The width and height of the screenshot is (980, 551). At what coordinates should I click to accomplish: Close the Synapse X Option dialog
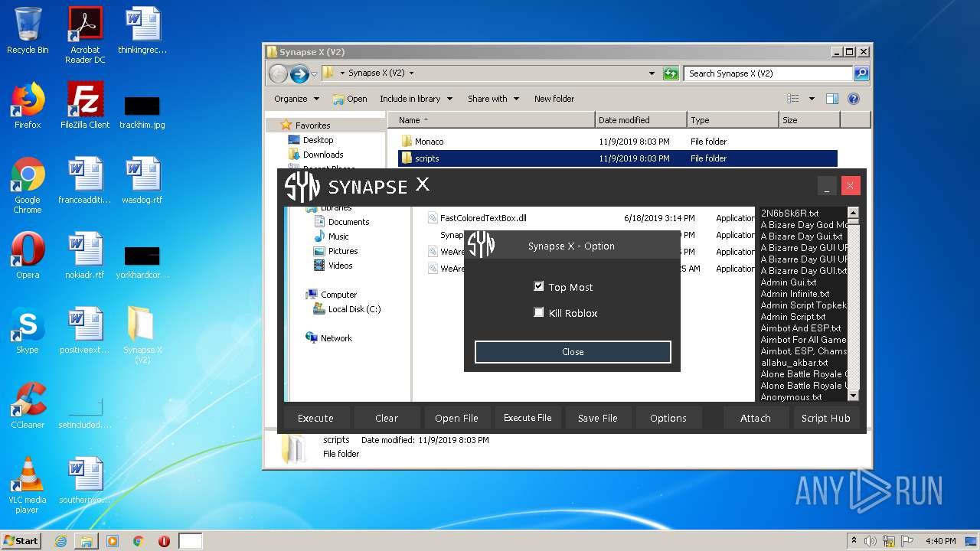(x=573, y=352)
